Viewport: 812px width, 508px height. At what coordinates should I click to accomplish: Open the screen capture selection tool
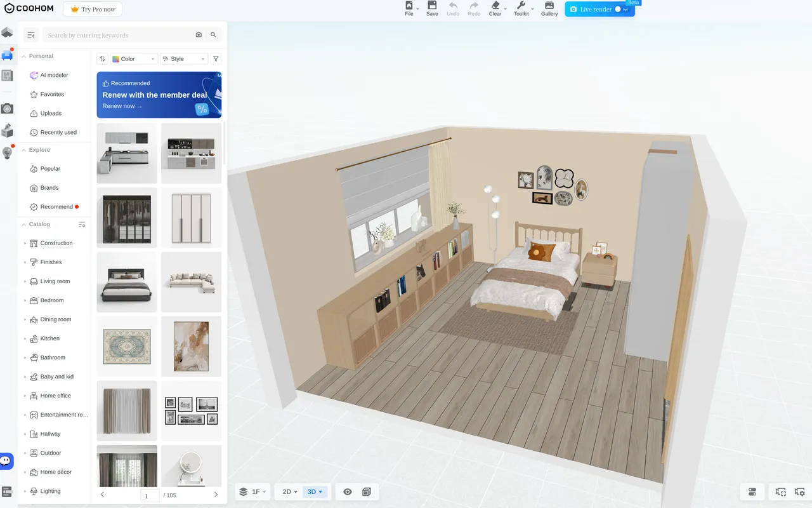[x=780, y=491]
